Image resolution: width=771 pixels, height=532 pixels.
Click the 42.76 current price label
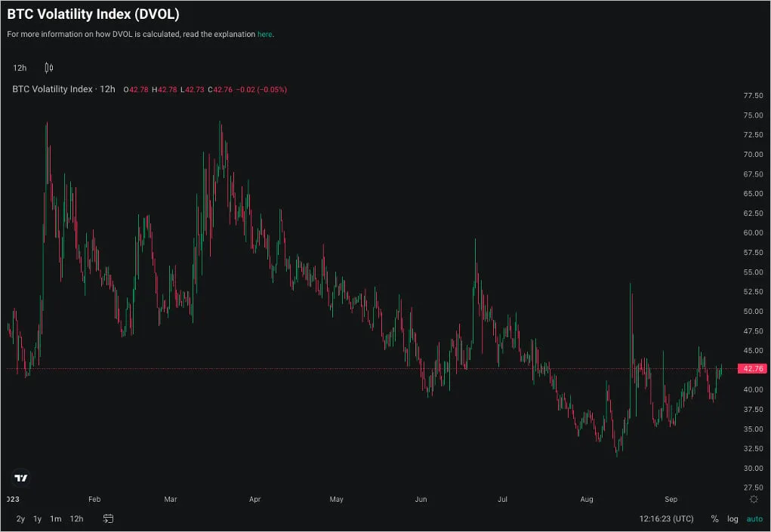point(752,368)
